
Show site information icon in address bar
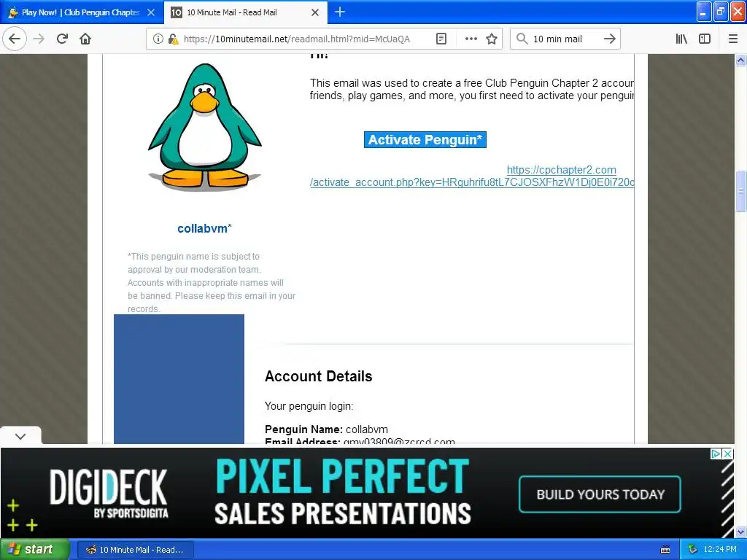tap(158, 39)
